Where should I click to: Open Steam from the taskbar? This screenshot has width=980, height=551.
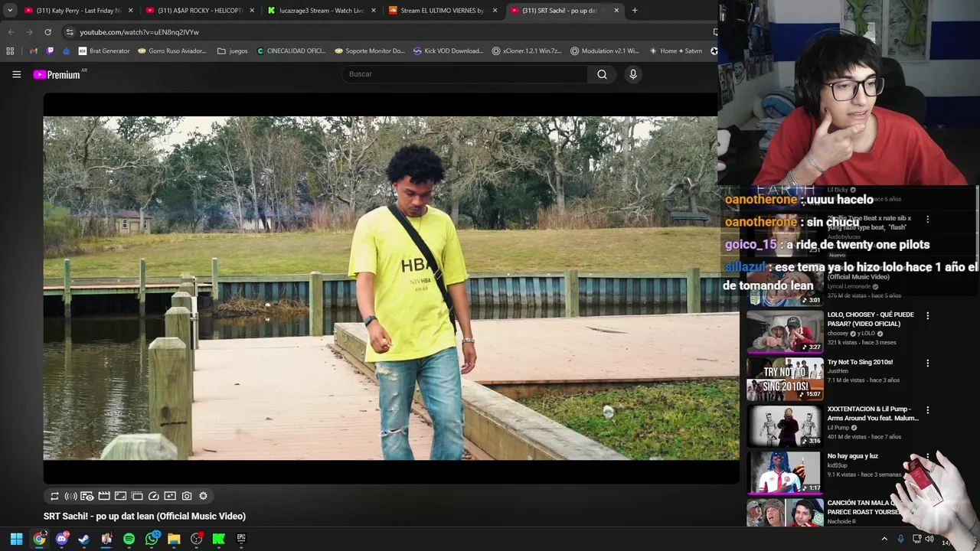coord(84,539)
